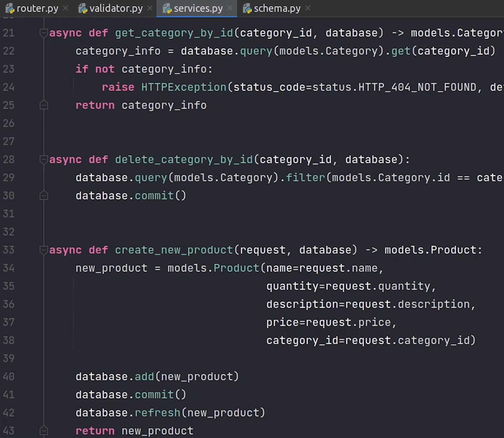Viewport: 504px width, 438px height.
Task: Close the schema.py tab
Action: pos(308,8)
